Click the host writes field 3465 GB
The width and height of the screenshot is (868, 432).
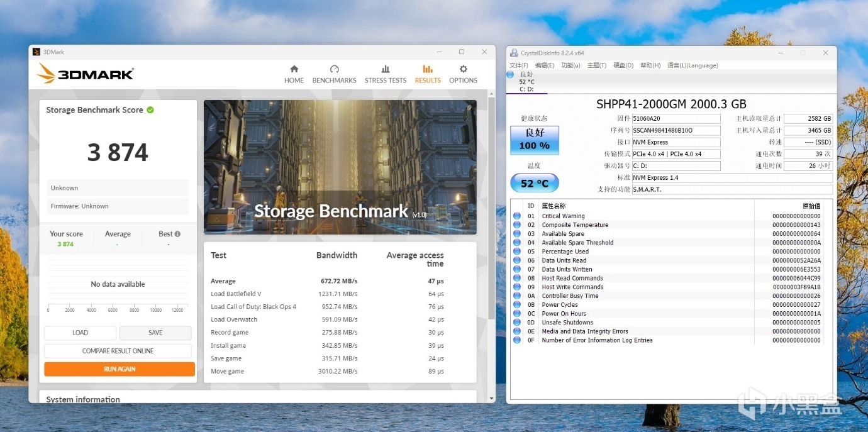[x=808, y=131]
